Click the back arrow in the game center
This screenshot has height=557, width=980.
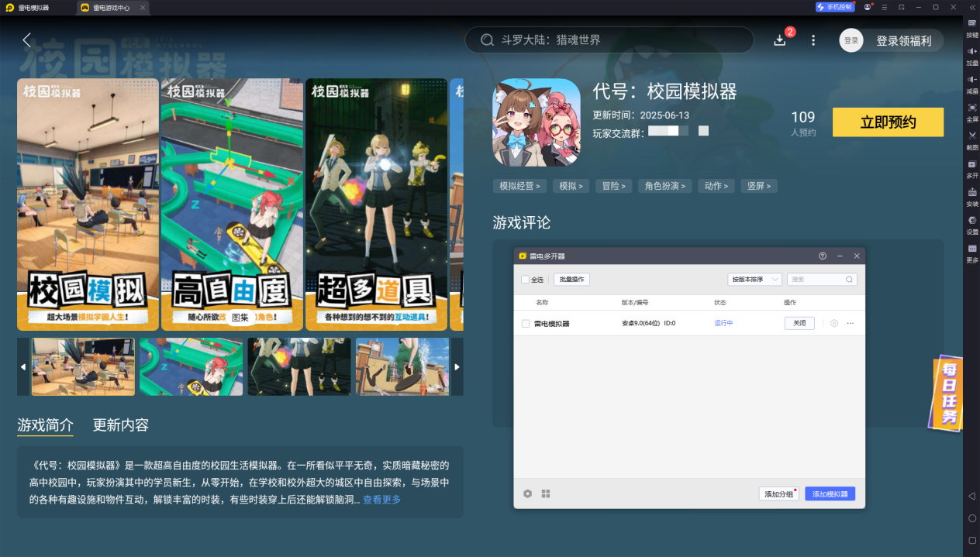tap(27, 40)
